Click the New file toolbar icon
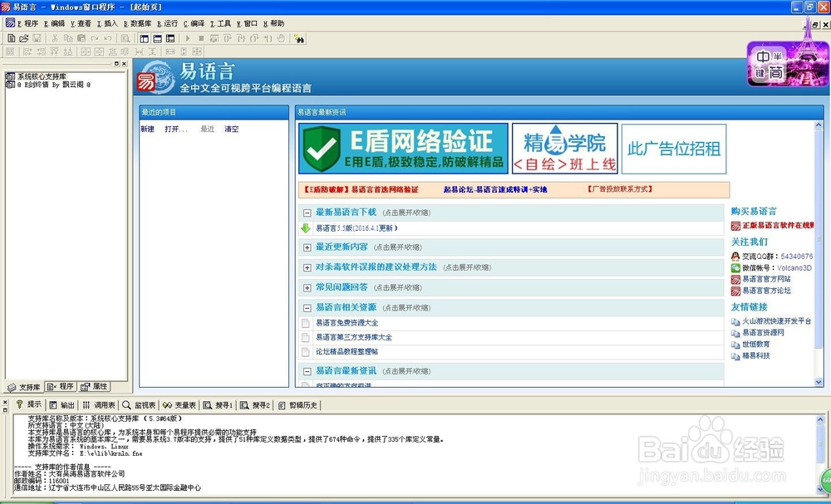Screen dimensions: 831x504 click(x=11, y=38)
